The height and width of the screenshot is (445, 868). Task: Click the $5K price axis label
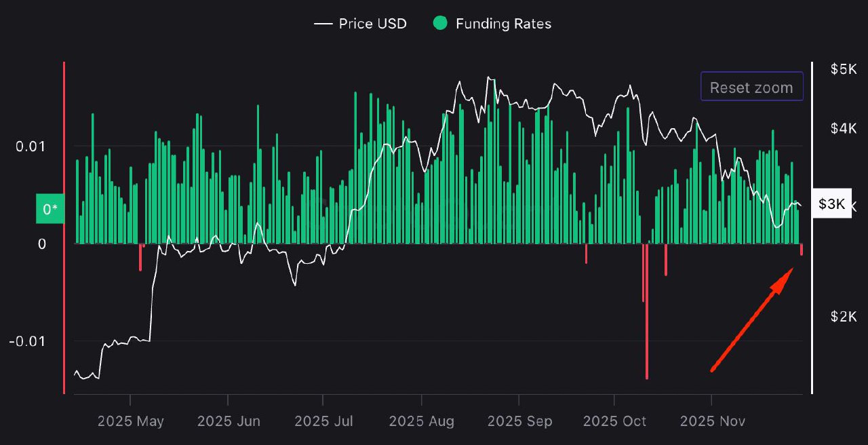[x=843, y=69]
